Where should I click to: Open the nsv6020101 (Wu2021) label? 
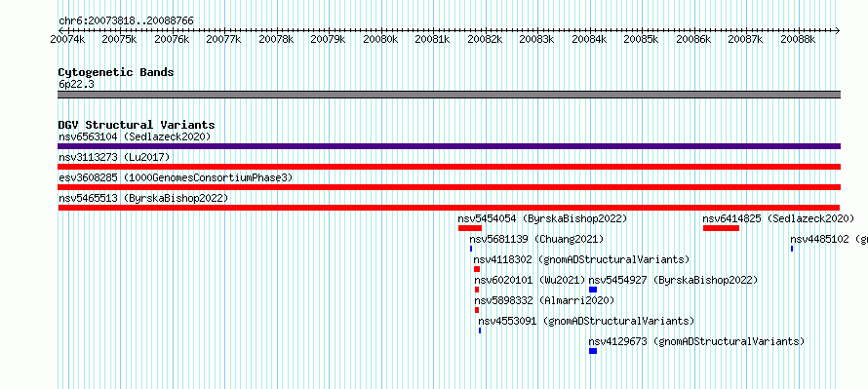(530, 280)
